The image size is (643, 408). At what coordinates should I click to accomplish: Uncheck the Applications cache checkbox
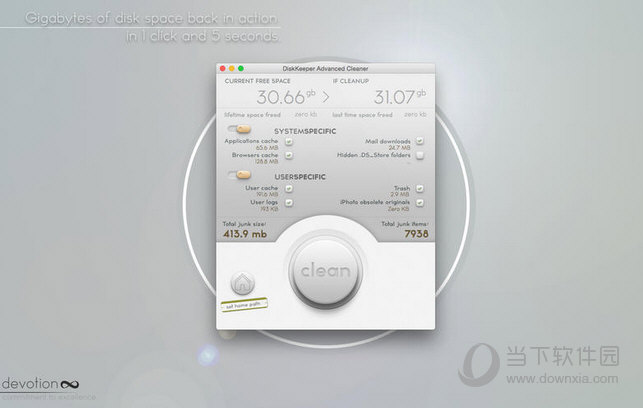(289, 141)
